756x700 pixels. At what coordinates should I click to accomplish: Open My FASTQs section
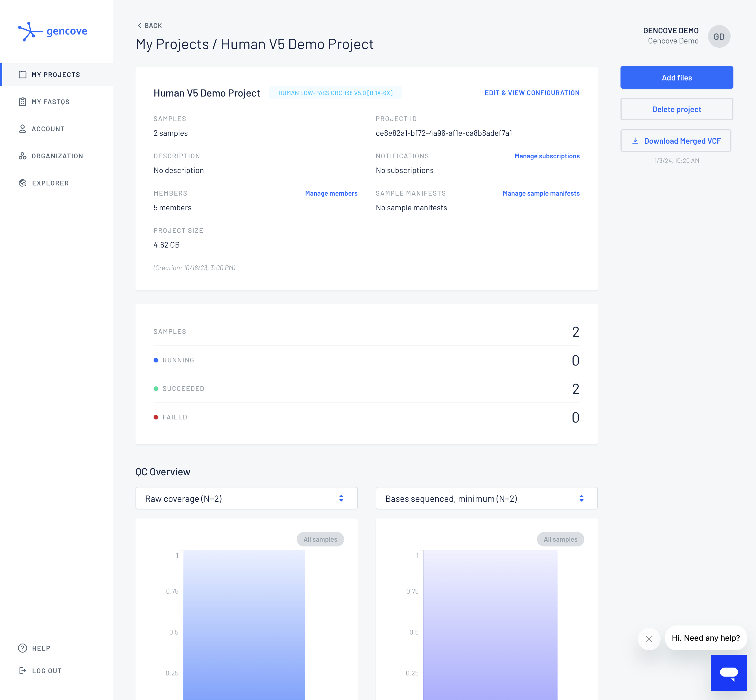click(x=56, y=102)
